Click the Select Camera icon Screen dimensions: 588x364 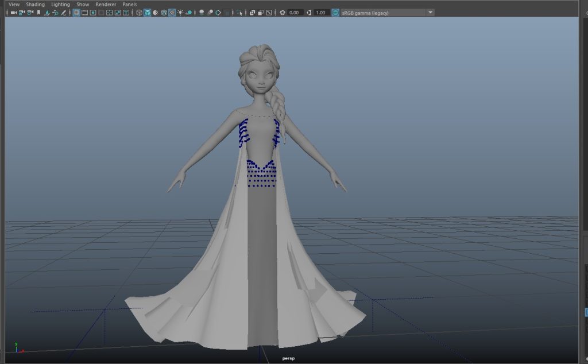point(14,13)
